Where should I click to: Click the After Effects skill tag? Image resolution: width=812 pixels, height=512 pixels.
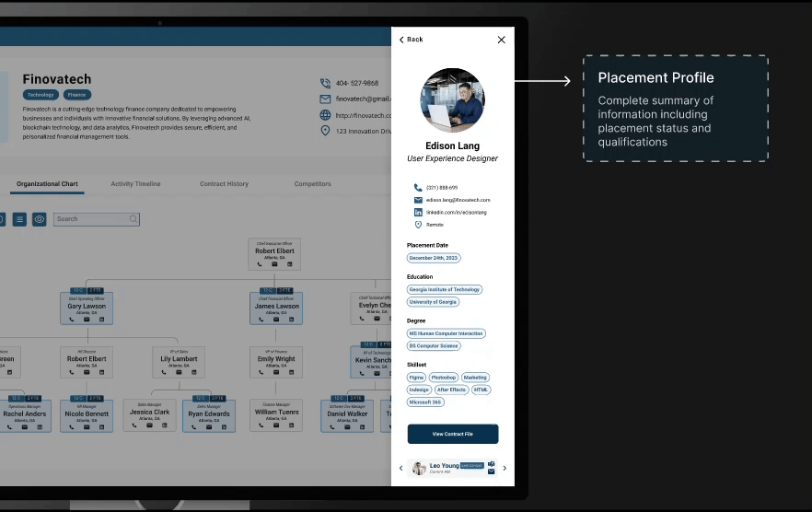pos(451,390)
